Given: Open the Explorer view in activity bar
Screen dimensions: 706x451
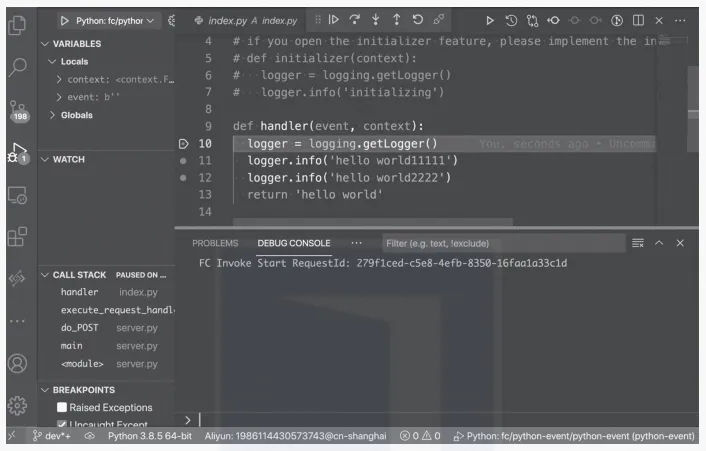Looking at the screenshot, I should coord(17,25).
